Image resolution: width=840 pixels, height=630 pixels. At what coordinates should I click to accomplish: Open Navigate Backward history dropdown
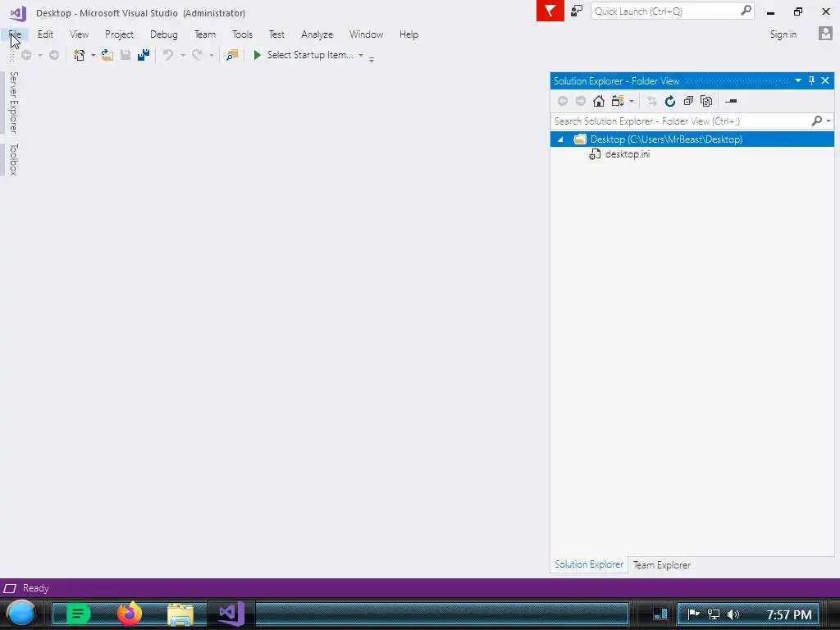point(39,55)
